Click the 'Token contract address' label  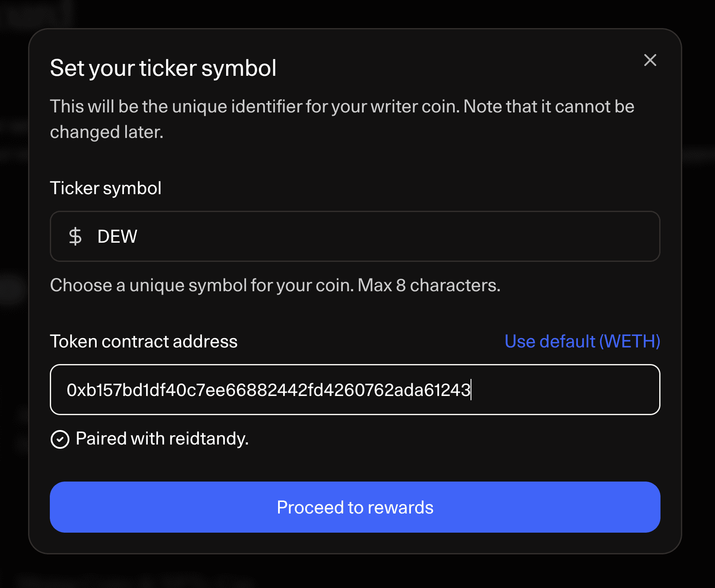point(144,341)
